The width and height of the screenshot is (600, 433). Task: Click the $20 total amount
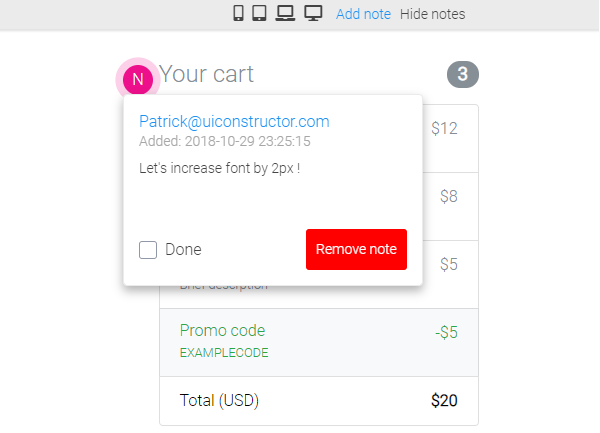pos(444,401)
